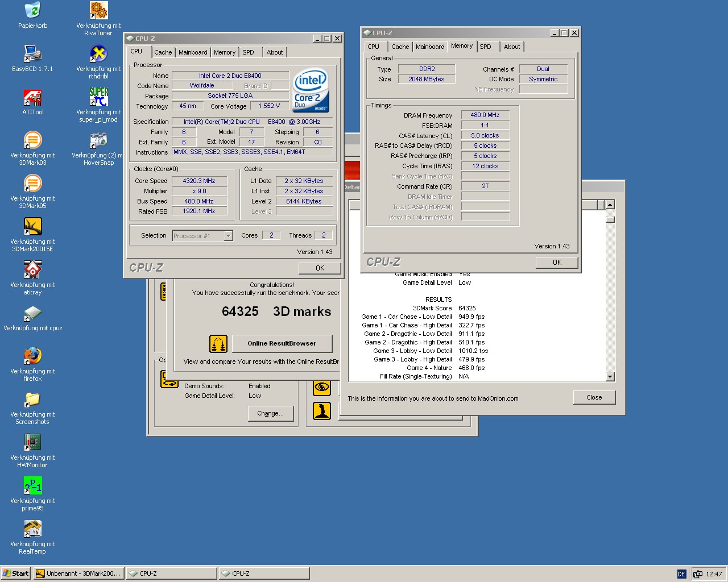
Task: Open About tab in right CPU-Z window
Action: coord(512,47)
